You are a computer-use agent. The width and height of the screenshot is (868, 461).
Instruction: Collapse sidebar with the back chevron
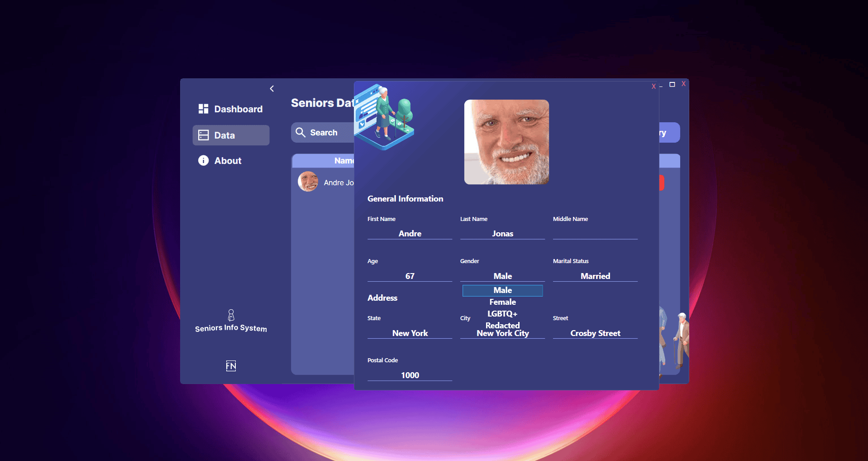tap(272, 89)
